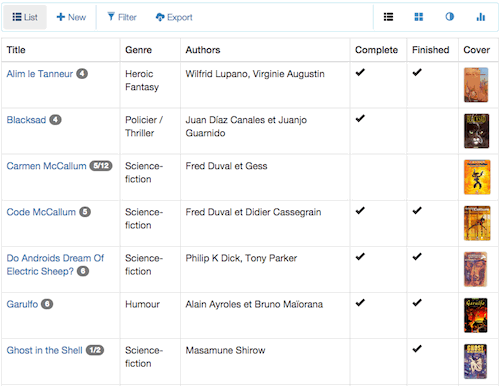Click the Blacksad cover thumbnail
Screen dimensions: 500x386
(x=477, y=131)
